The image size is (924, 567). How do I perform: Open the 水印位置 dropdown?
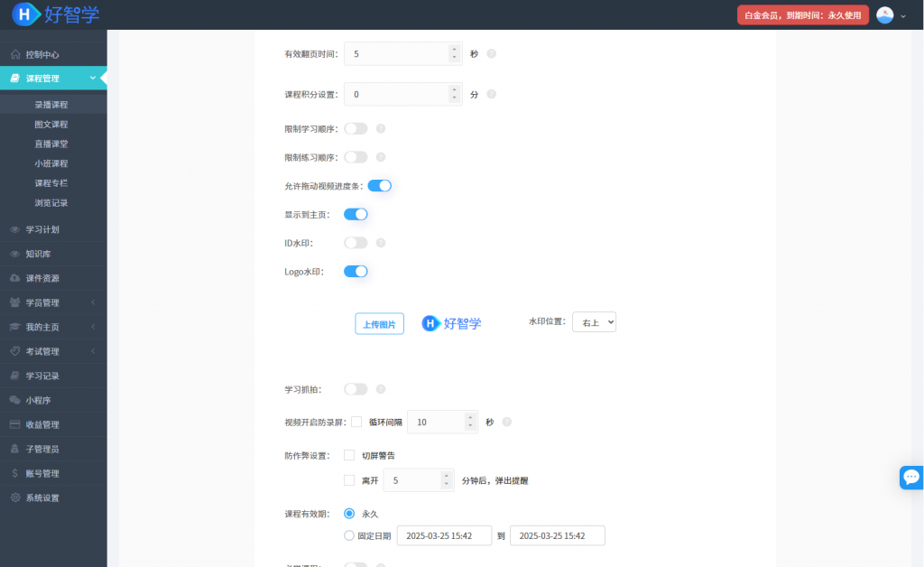[594, 322]
